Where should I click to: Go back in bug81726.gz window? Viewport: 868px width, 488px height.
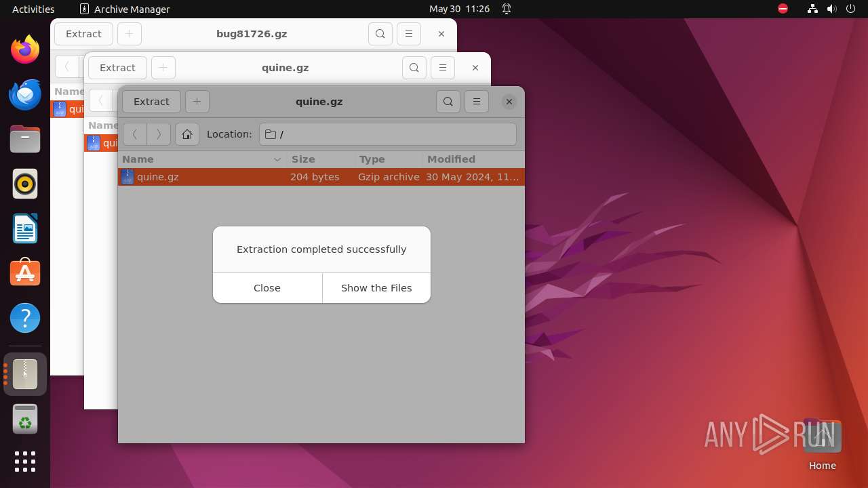[67, 66]
